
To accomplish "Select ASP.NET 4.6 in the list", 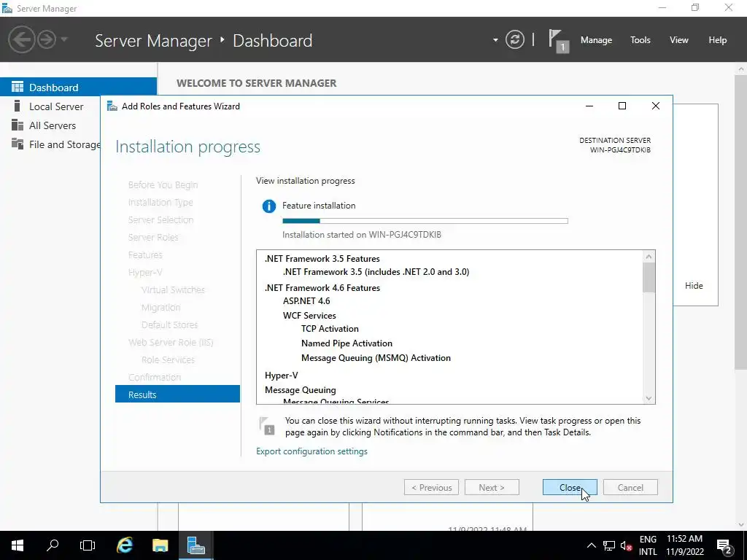I will [x=306, y=301].
